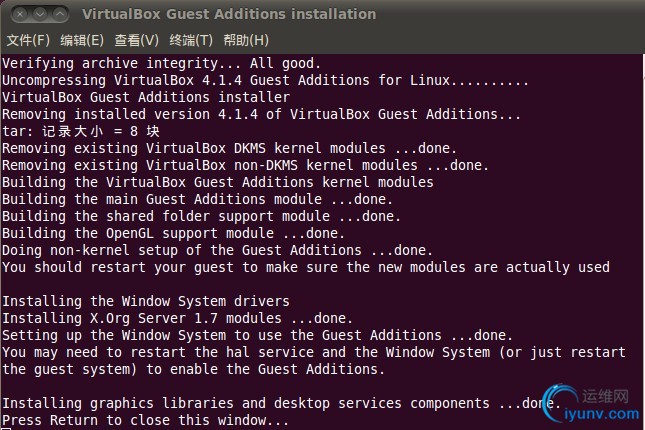Open the 查看(V) menu
This screenshot has width=645, height=430.
[137, 40]
